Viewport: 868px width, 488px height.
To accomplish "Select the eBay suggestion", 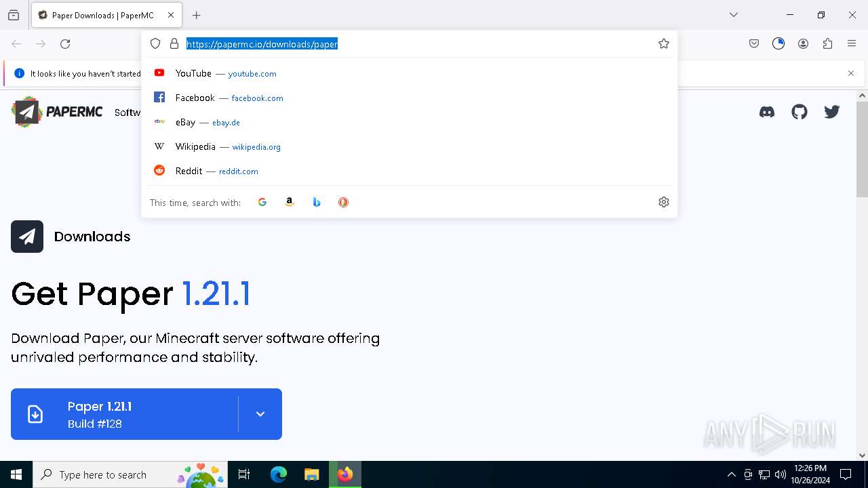I will coord(410,122).
